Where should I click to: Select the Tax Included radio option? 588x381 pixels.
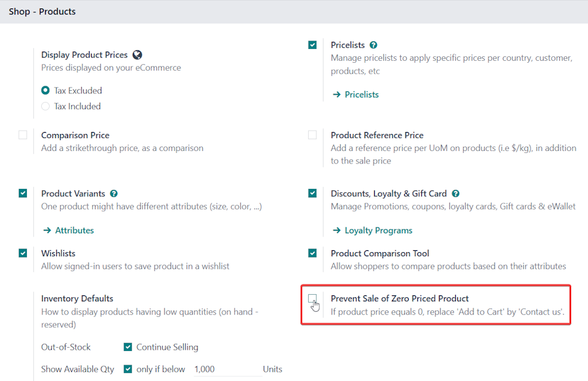click(x=45, y=107)
